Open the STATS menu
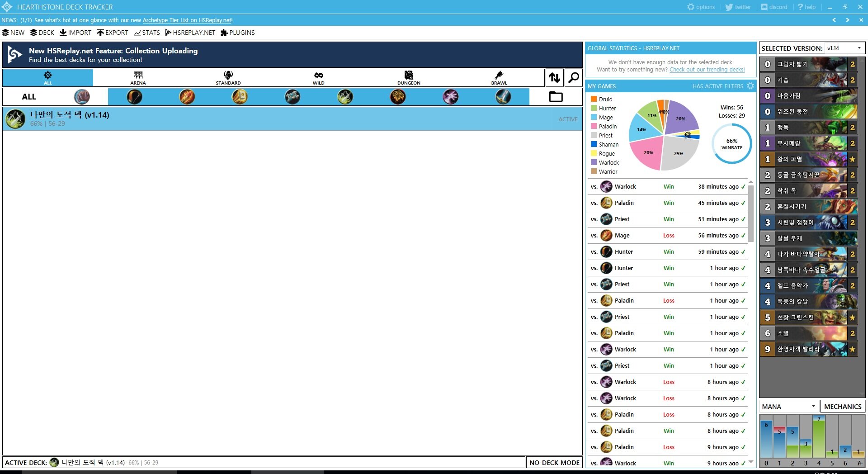The image size is (868, 474). point(147,33)
